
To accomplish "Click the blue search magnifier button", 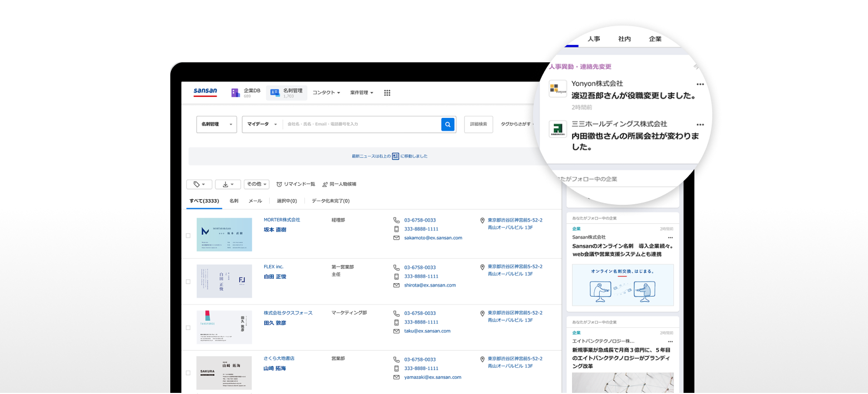I will click(x=448, y=124).
